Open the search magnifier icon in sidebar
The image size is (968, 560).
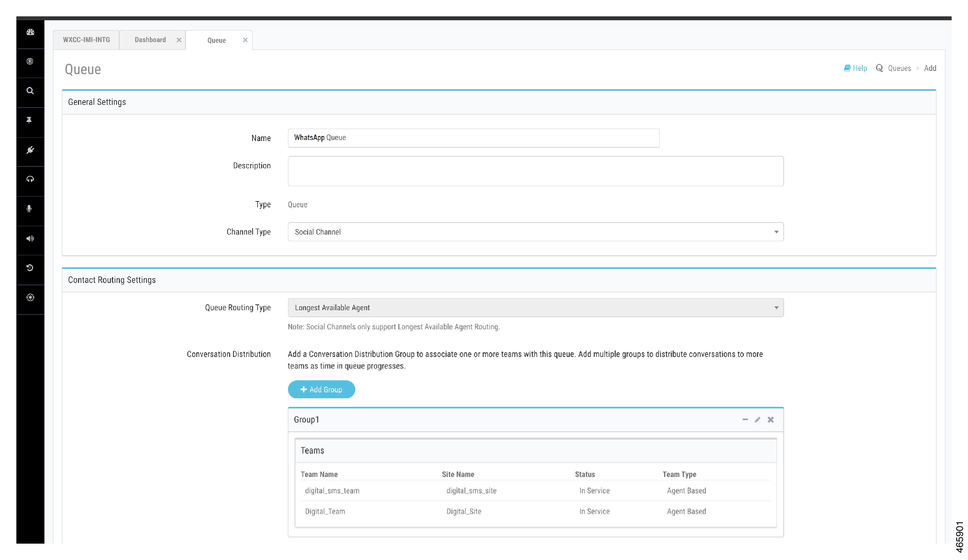30,90
